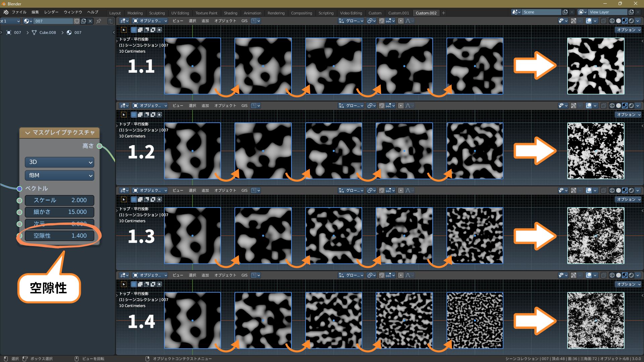Open the ファイル menu
The width and height of the screenshot is (644, 362).
(x=19, y=12)
